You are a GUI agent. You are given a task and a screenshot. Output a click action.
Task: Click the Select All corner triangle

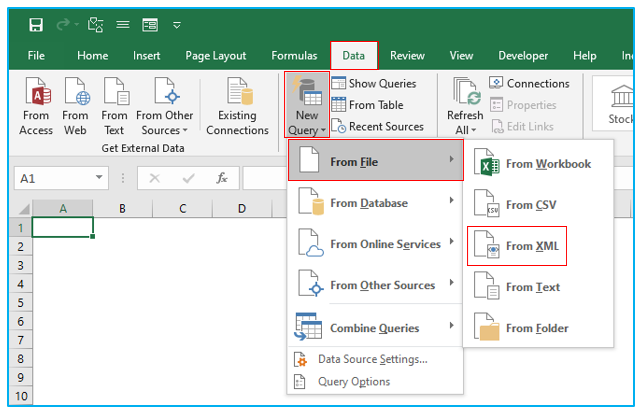(x=24, y=209)
